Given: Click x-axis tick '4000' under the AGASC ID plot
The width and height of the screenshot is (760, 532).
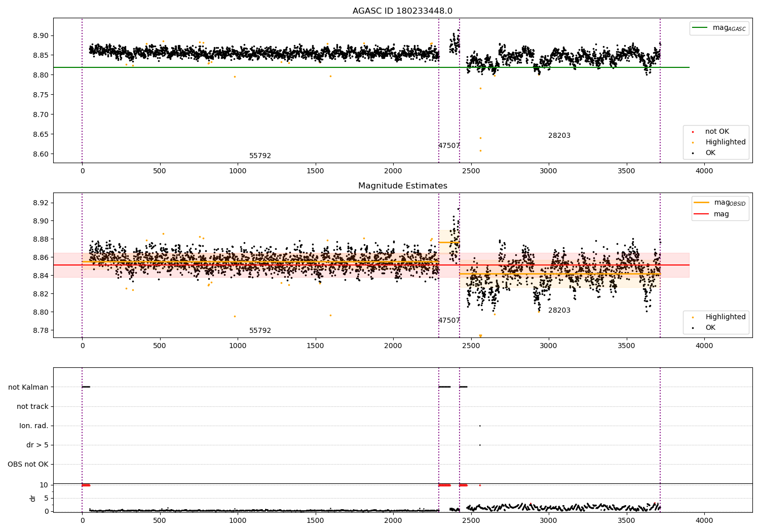Looking at the screenshot, I should (704, 171).
